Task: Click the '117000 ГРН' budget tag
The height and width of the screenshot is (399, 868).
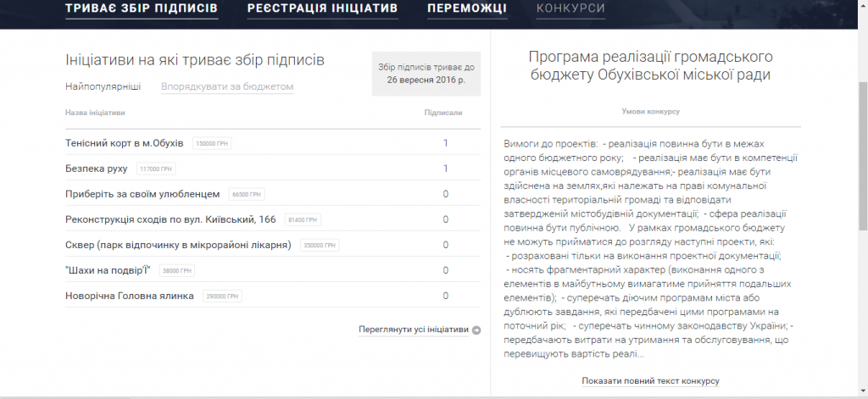Action: tap(156, 169)
